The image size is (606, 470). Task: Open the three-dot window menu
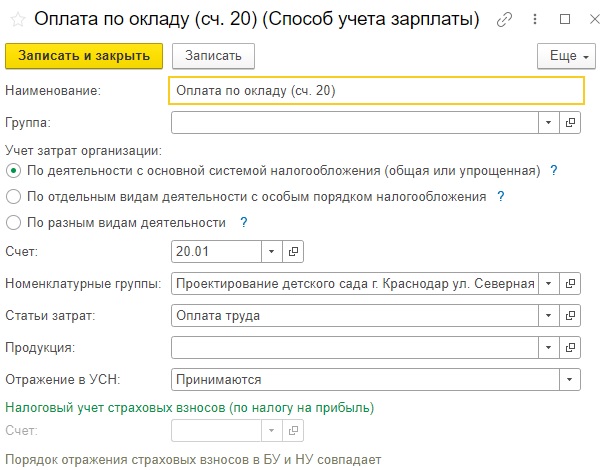pos(535,19)
